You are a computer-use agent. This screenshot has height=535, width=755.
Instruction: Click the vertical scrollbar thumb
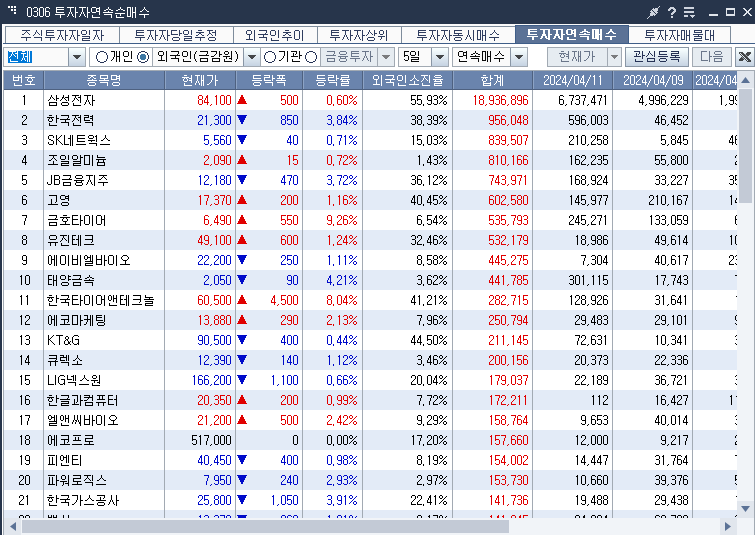pos(745,145)
